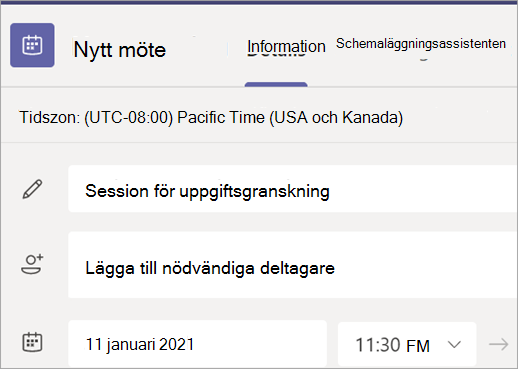The height and width of the screenshot is (369, 518).
Task: Click the word uppgiftsgranskning in the title
Action: point(254,192)
